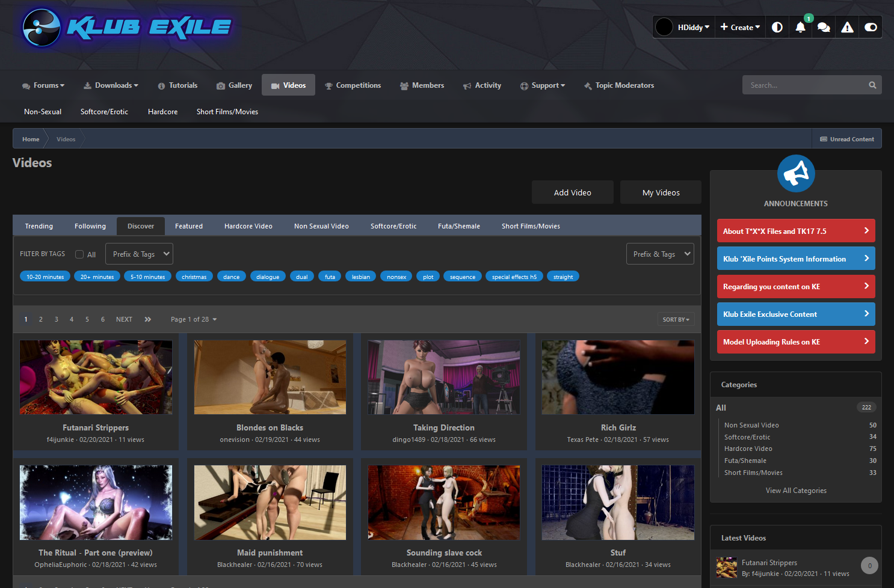Open the right Prefix & Tags dropdown

coord(660,254)
